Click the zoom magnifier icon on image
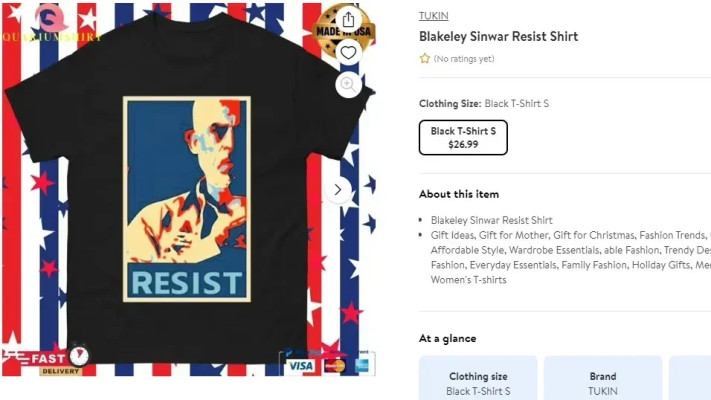Image resolution: width=711 pixels, height=400 pixels. (348, 84)
